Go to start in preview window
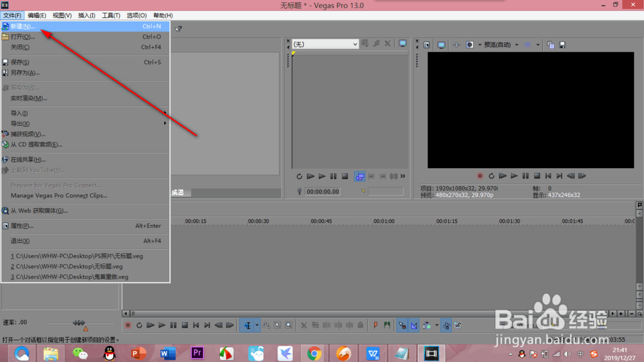 548,176
